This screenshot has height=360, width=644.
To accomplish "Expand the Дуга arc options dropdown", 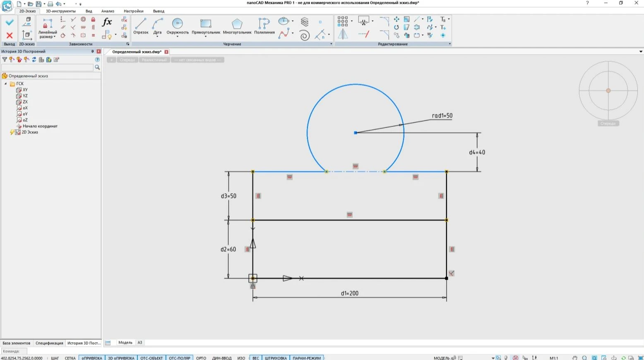I will coord(157,36).
